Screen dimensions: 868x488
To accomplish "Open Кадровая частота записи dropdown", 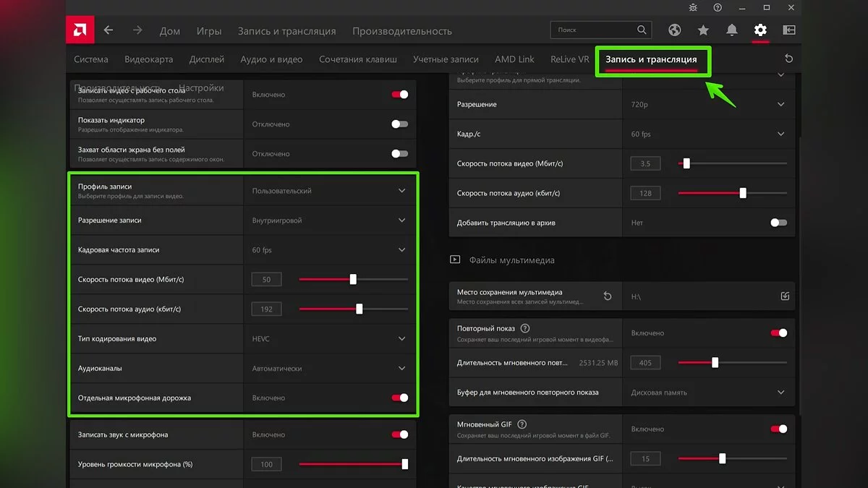I will point(402,250).
